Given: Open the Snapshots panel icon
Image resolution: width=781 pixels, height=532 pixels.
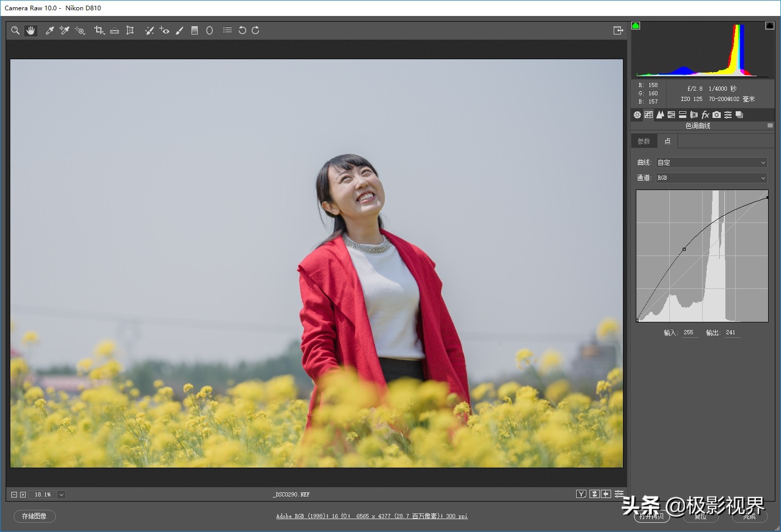Looking at the screenshot, I should coord(739,115).
